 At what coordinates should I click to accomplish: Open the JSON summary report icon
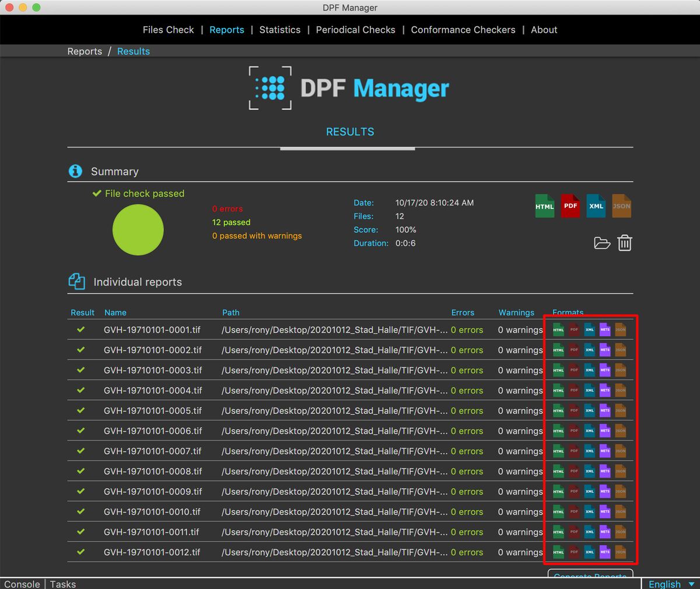[x=621, y=205]
